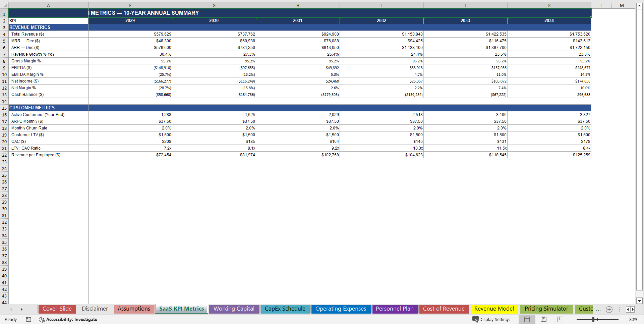Open the Accessibility checker icon
The width and height of the screenshot is (644, 324).
42,319
